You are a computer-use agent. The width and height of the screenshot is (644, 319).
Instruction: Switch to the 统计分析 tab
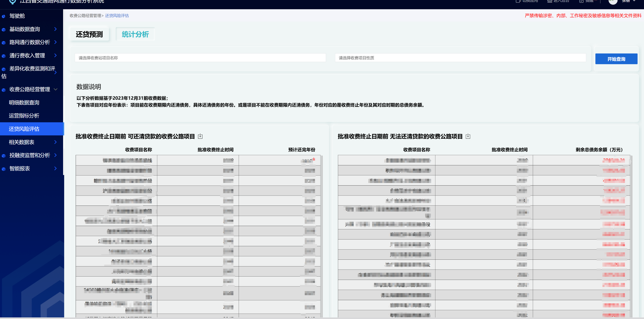(135, 34)
